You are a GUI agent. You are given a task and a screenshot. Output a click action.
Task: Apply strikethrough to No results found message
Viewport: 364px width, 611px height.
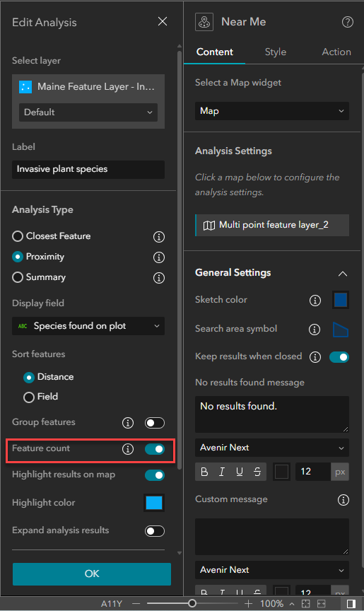(x=257, y=472)
